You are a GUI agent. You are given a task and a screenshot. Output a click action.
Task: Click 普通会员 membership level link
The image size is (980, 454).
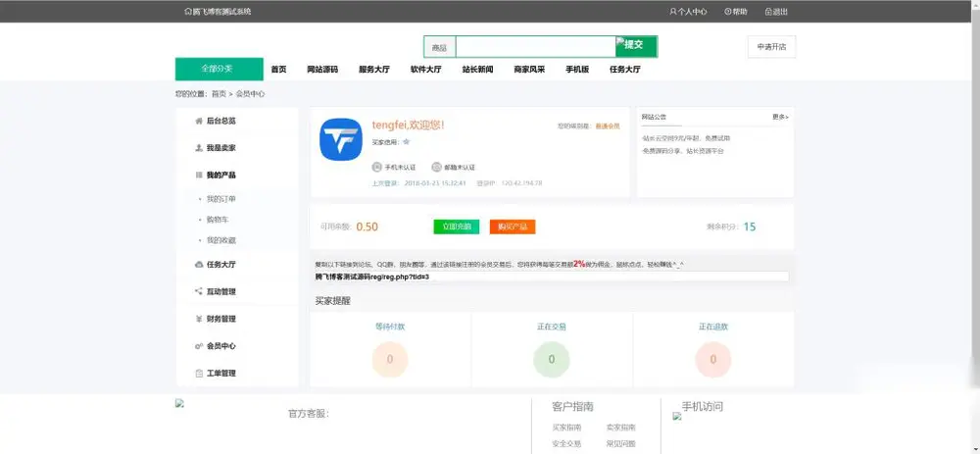tap(607, 126)
